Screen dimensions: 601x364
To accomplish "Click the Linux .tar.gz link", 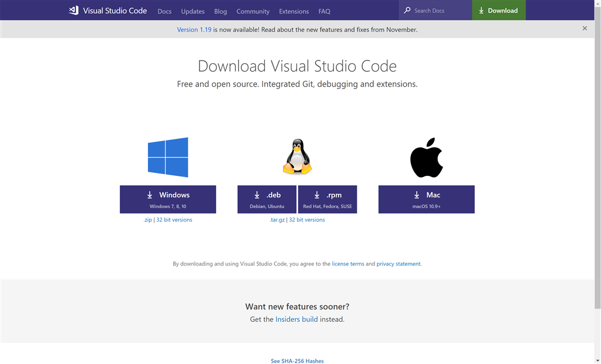I will (277, 220).
